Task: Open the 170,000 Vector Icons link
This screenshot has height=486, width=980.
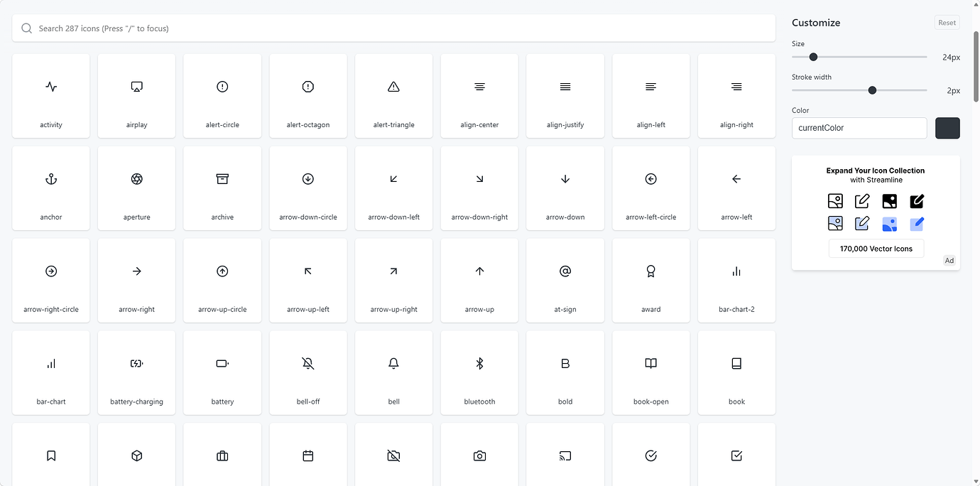Action: click(876, 249)
